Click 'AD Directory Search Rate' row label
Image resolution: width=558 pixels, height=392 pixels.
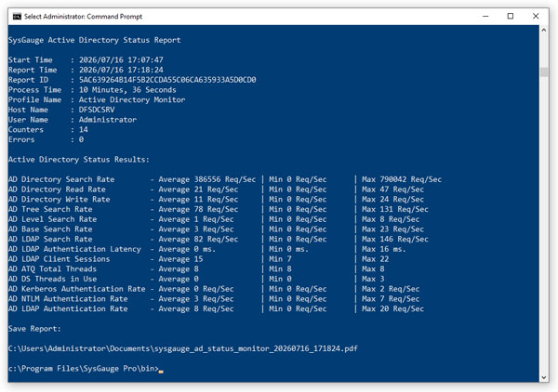tap(61, 179)
